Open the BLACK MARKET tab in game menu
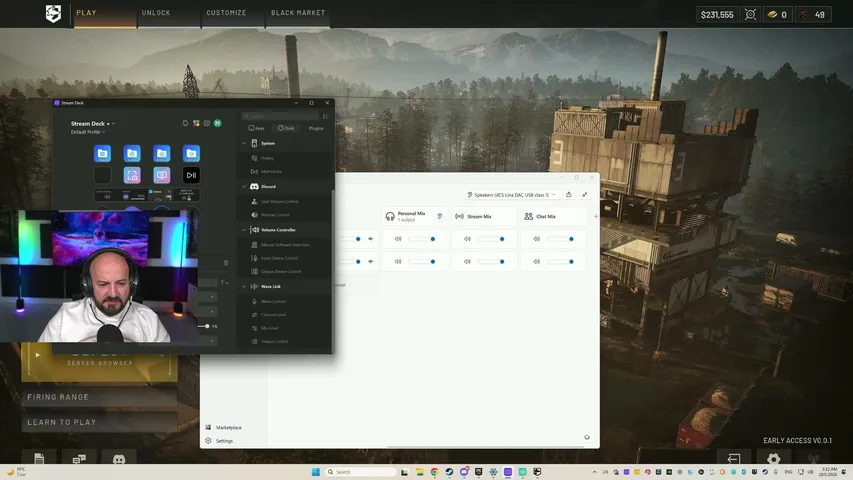The width and height of the screenshot is (853, 480). 298,13
